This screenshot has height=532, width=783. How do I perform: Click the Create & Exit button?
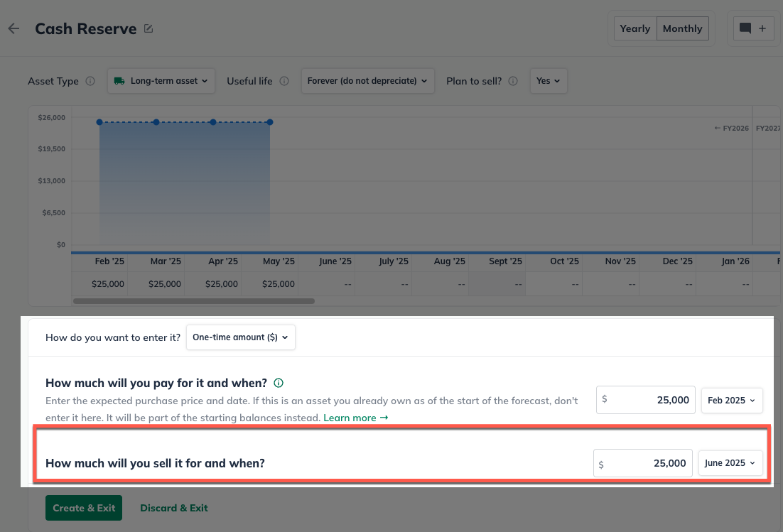[x=84, y=508]
